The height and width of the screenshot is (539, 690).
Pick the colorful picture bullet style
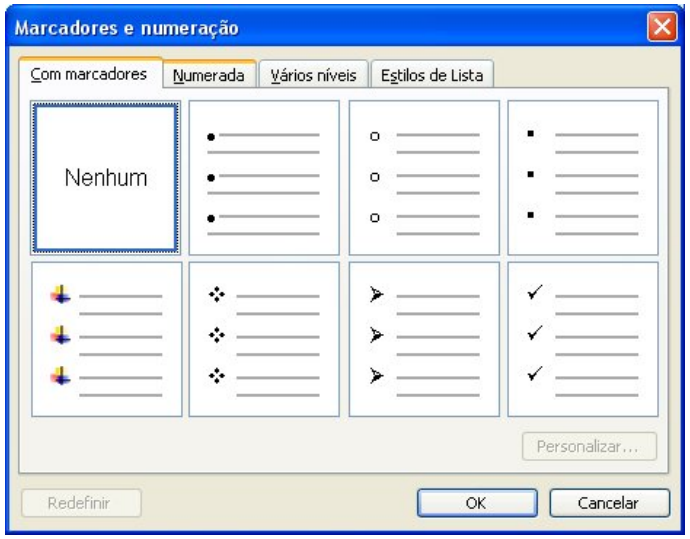click(x=106, y=339)
